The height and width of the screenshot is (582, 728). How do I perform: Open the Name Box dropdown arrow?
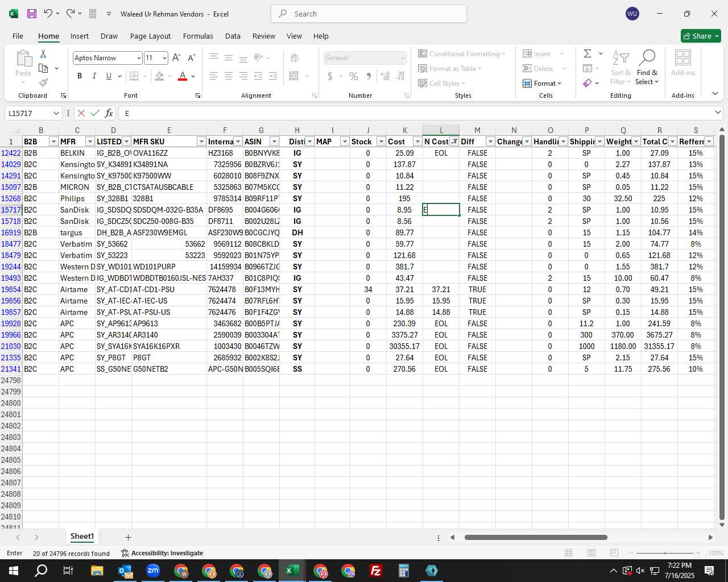pos(56,113)
